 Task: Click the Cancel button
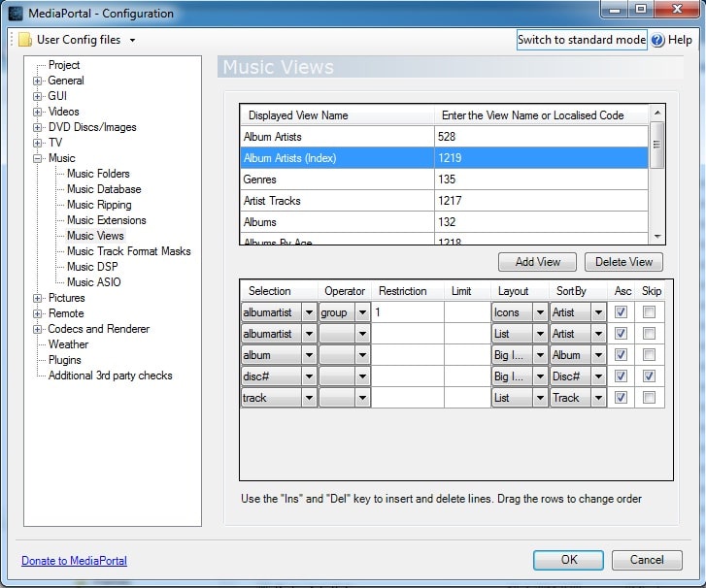click(647, 560)
